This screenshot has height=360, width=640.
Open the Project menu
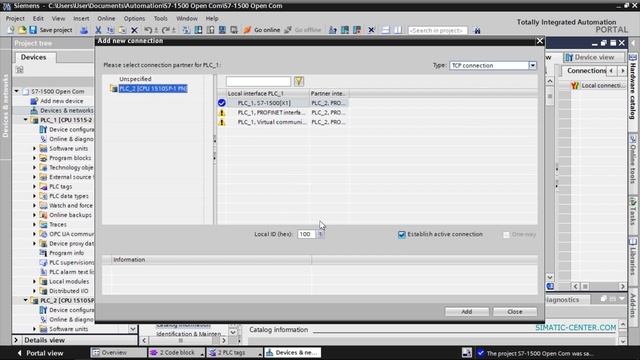click(15, 18)
